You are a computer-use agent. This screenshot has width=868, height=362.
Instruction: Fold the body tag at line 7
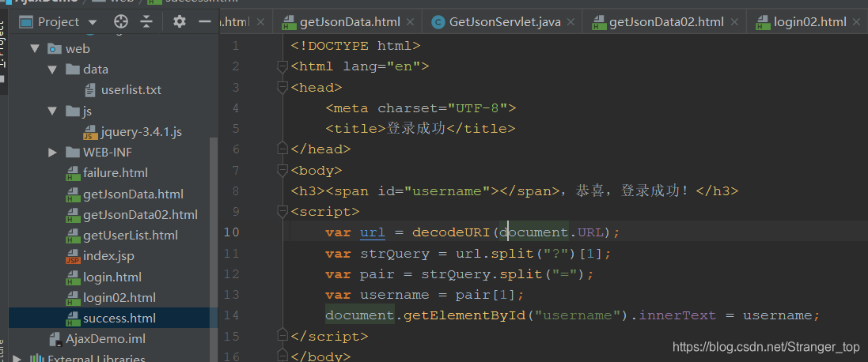click(x=282, y=170)
